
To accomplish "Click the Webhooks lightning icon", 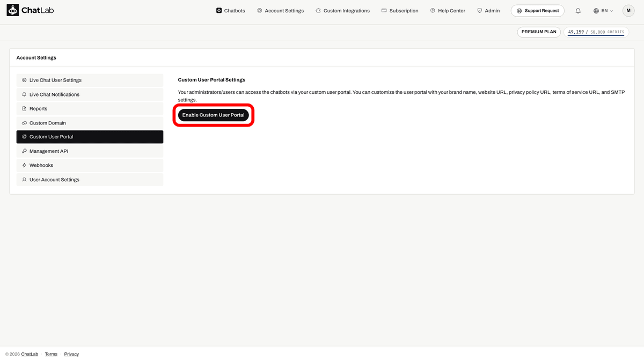I will tap(24, 166).
